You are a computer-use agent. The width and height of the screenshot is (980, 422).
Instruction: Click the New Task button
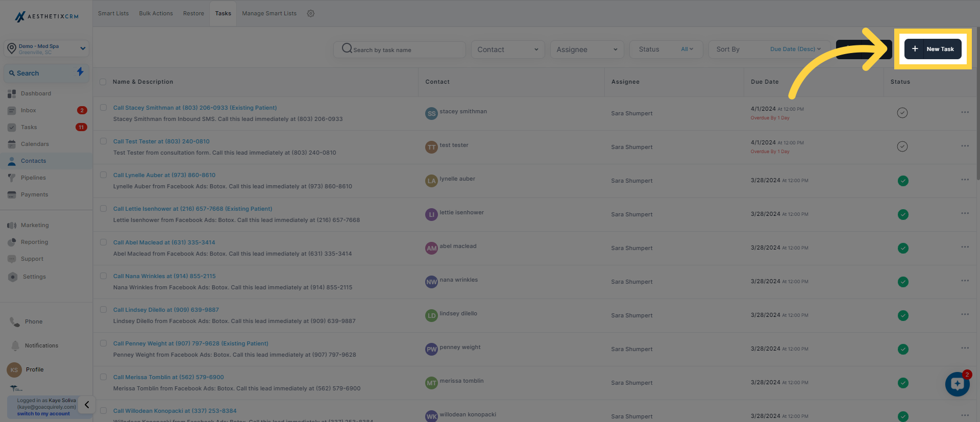point(933,49)
